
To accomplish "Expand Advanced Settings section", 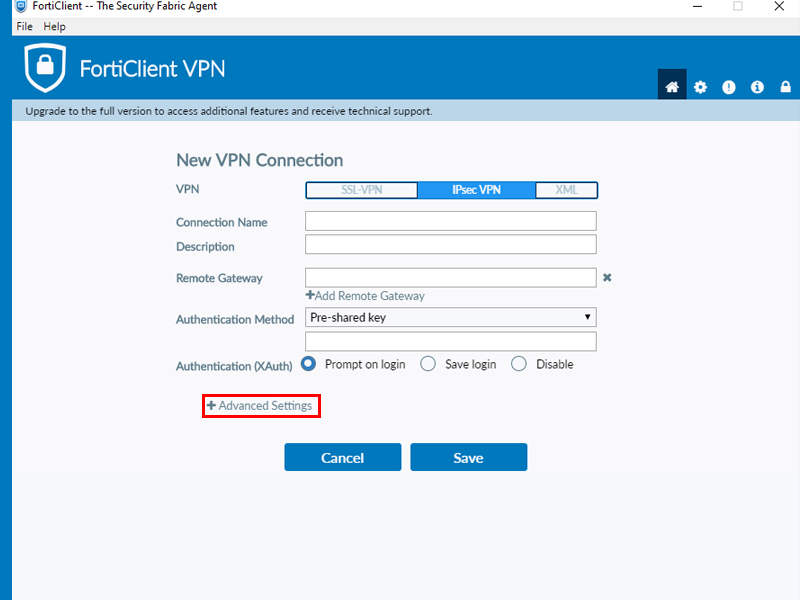I will coord(260,406).
